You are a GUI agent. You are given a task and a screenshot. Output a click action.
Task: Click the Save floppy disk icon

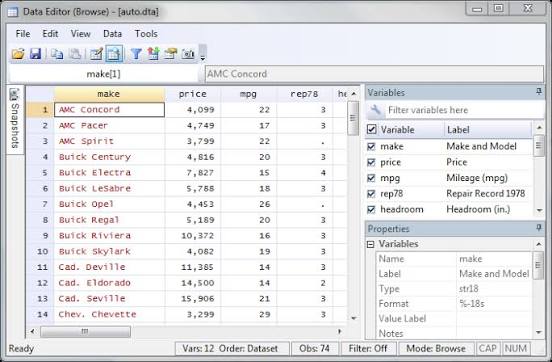[36, 54]
